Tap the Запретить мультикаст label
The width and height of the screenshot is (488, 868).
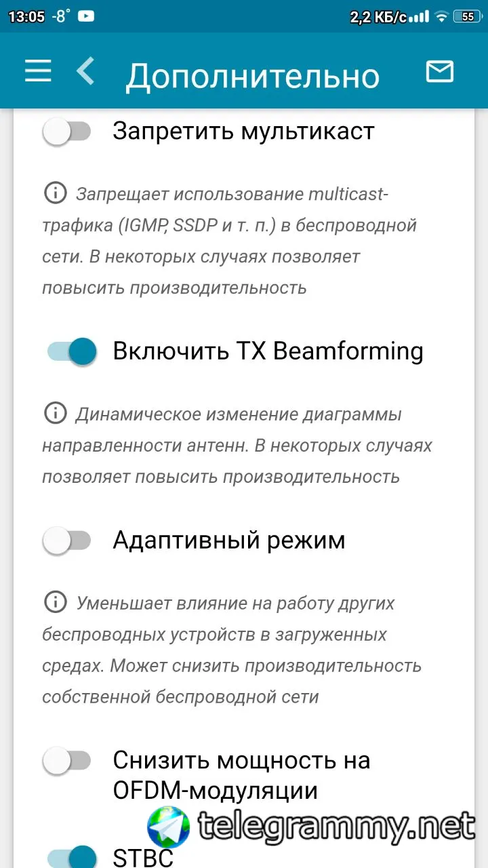[243, 131]
